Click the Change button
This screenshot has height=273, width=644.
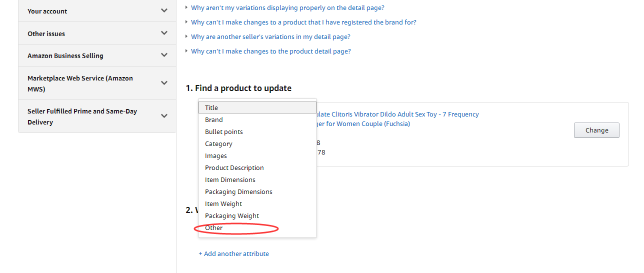(x=596, y=130)
